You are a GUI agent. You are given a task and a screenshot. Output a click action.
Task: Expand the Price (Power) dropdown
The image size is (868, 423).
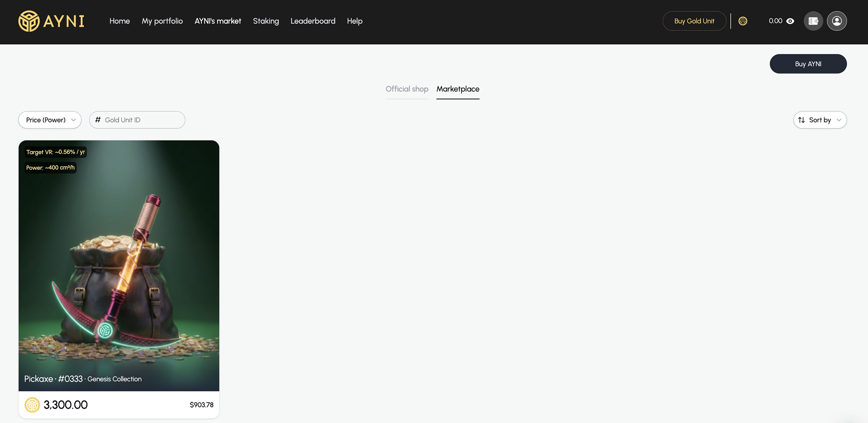click(50, 120)
